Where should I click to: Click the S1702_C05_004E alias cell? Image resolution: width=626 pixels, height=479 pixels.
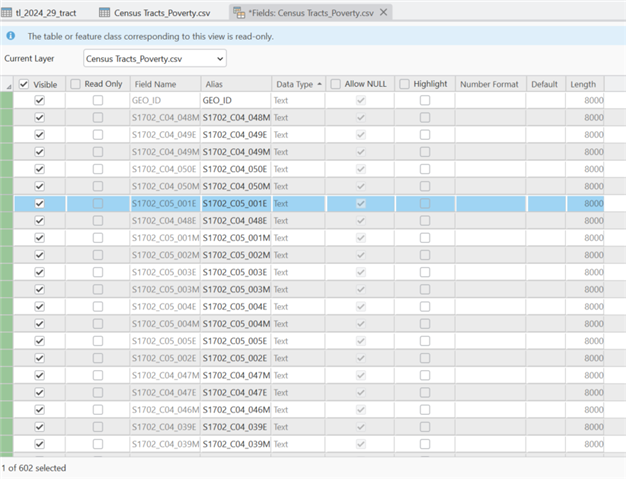[x=236, y=307]
